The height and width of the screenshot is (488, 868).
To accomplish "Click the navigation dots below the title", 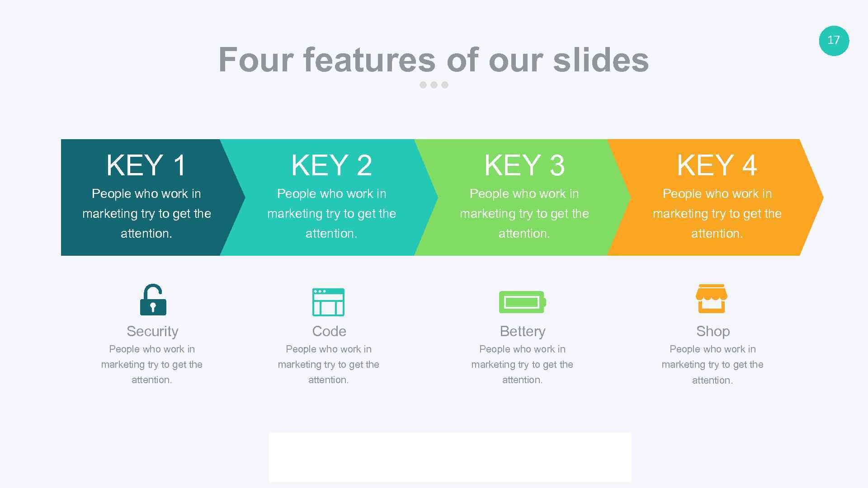I will tap(434, 84).
